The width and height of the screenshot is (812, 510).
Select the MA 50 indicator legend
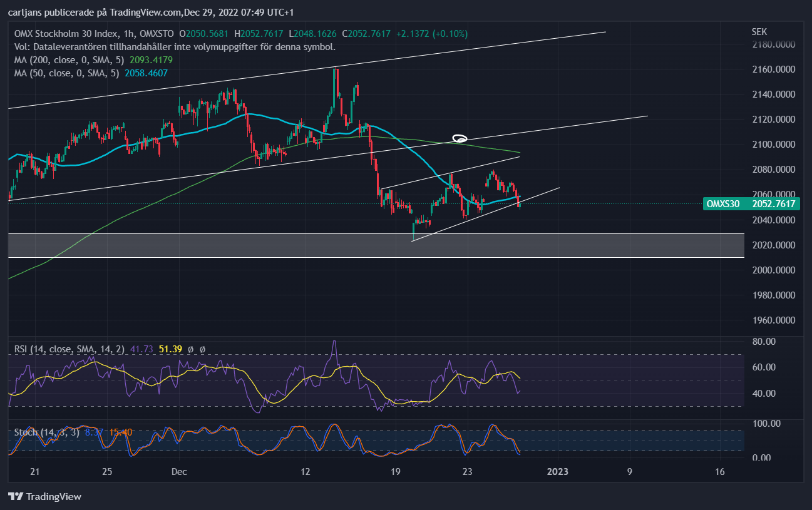[x=91, y=73]
